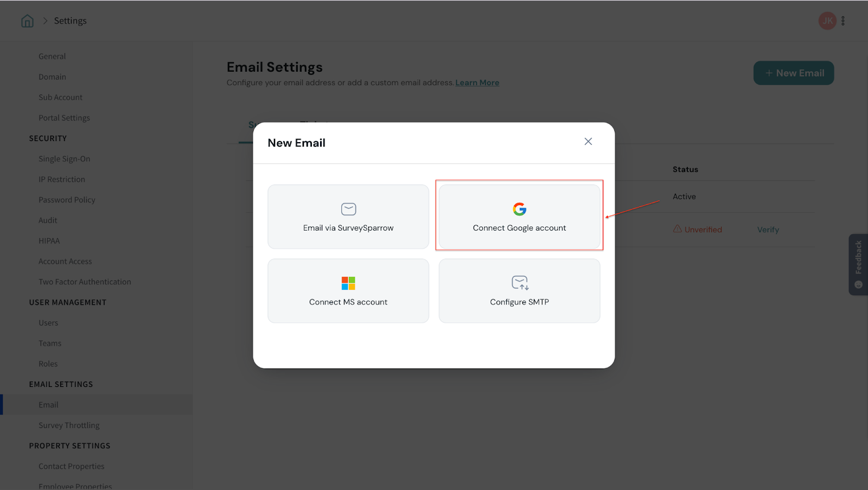Select Survey Throttling in sidebar
The width and height of the screenshot is (868, 490).
69,425
